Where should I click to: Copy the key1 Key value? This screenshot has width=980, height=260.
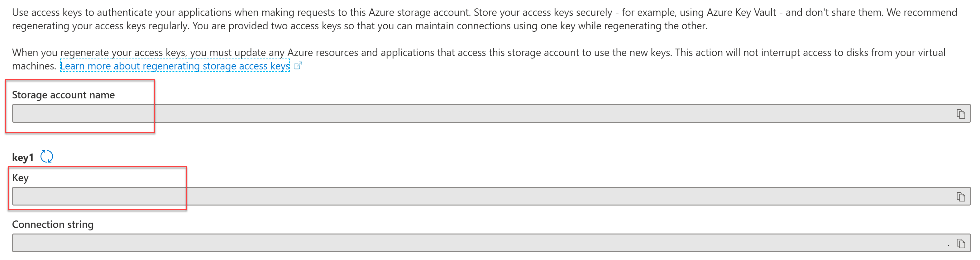pyautogui.click(x=961, y=196)
